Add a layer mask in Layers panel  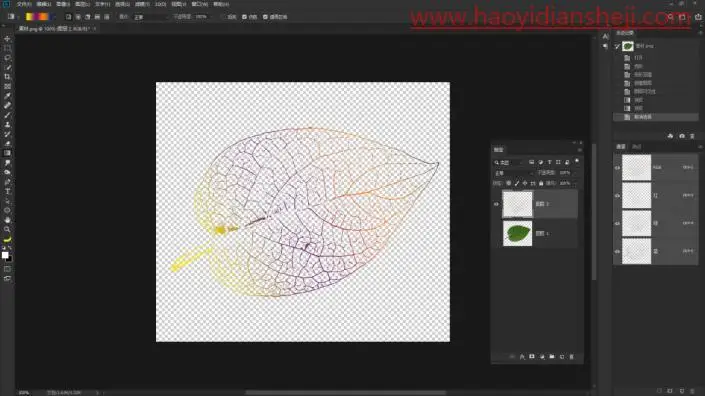(532, 356)
